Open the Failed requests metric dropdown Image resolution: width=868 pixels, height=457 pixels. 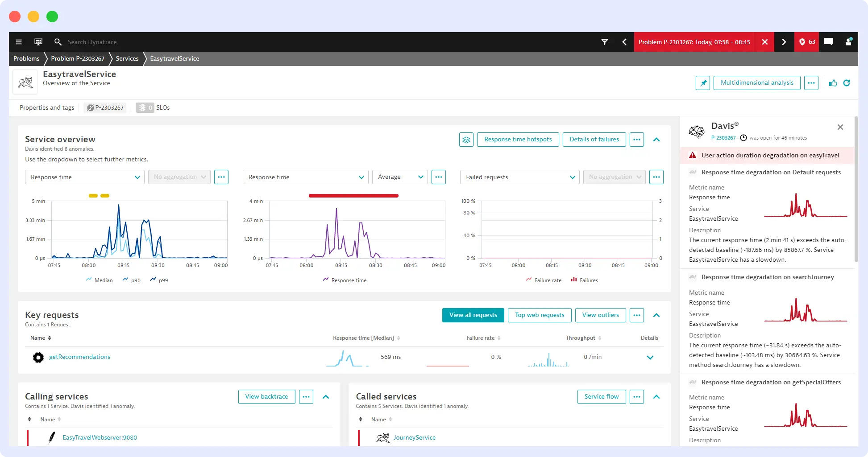pos(520,177)
